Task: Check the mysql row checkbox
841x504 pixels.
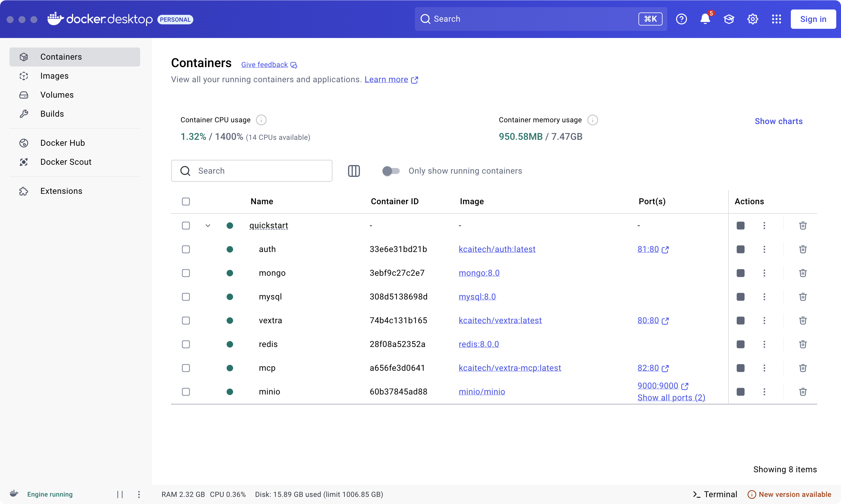Action: tap(186, 297)
